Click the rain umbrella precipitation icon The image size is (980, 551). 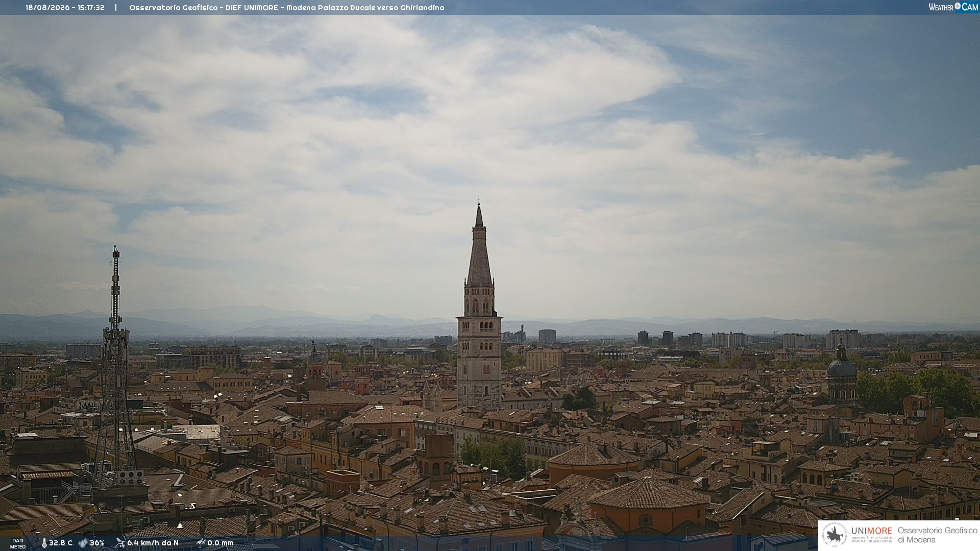[x=201, y=543]
